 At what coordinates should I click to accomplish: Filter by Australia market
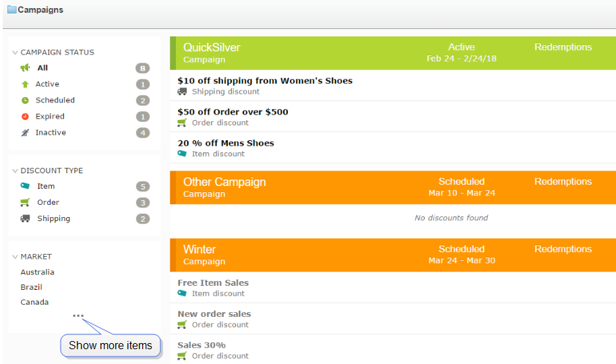click(37, 272)
